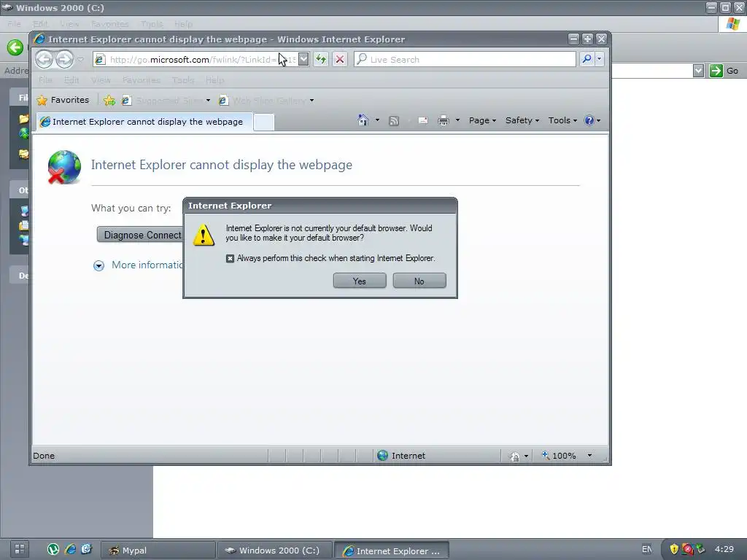Open the Tools menu in command bar
747x560 pixels.
tap(562, 120)
